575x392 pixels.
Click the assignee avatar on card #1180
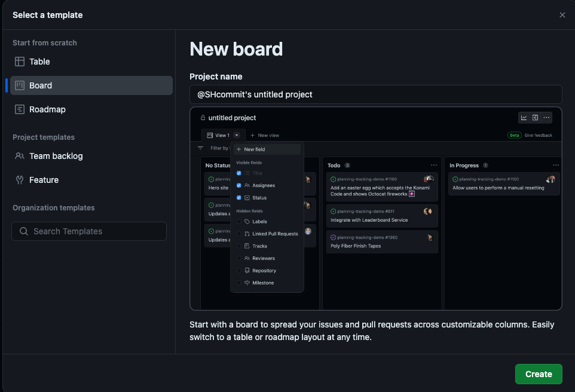coord(429,179)
